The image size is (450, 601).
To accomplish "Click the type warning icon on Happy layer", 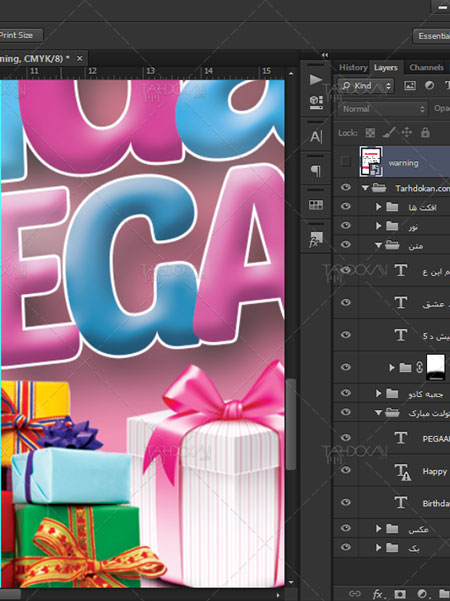I will pos(402,471).
